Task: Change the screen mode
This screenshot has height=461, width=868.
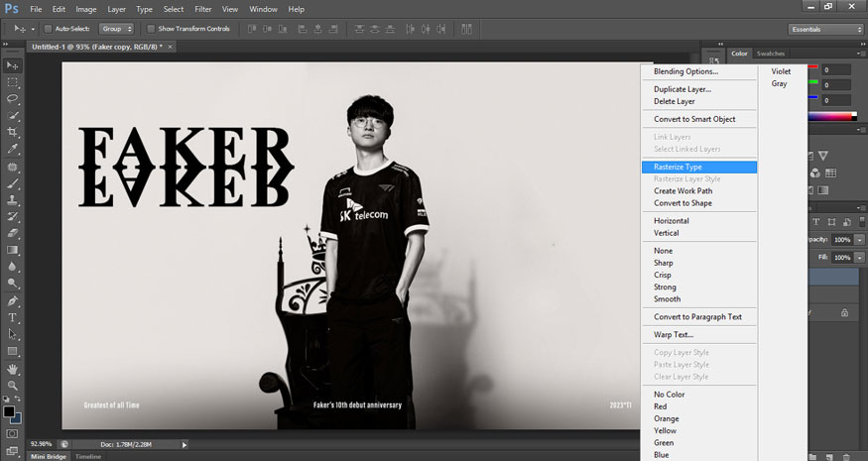Action: click(x=12, y=450)
